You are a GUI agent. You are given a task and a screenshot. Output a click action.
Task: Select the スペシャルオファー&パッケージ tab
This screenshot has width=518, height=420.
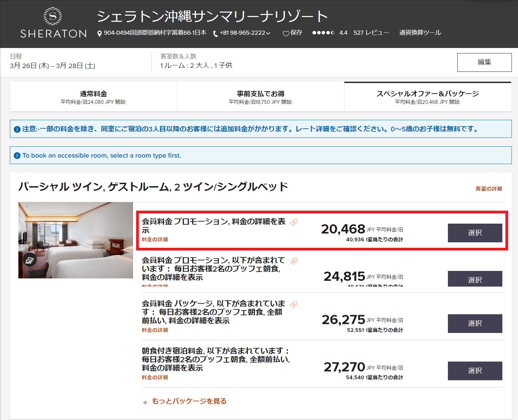427,97
